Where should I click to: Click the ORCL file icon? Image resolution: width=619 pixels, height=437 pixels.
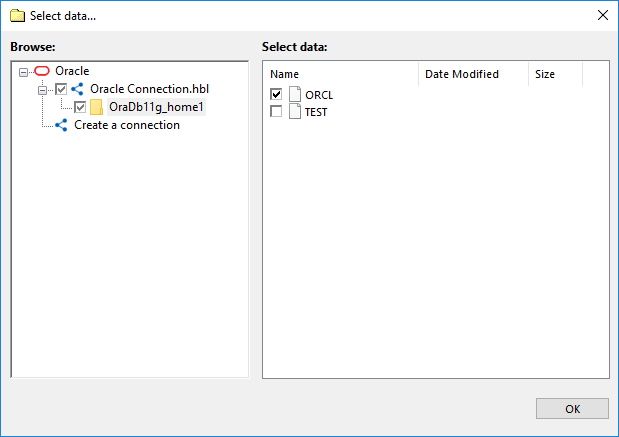(295, 94)
